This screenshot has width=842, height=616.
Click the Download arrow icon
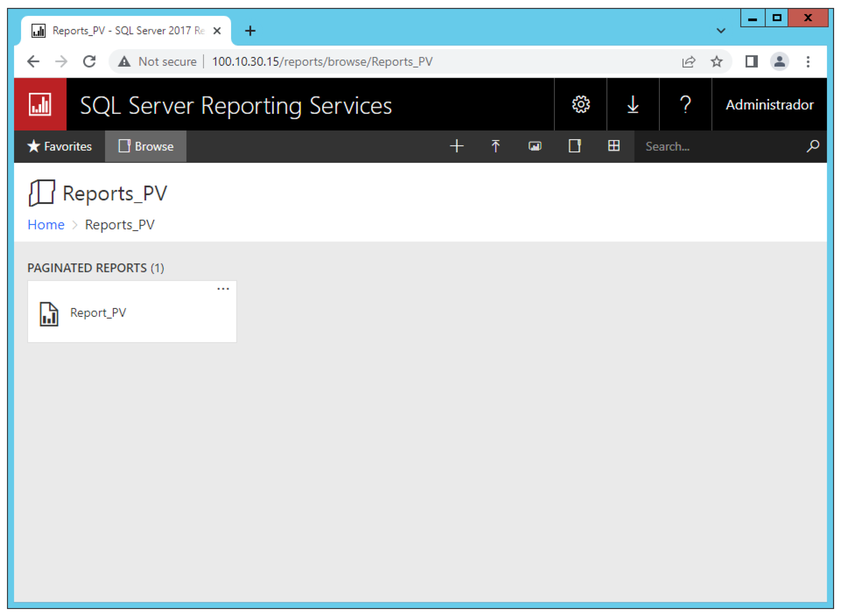pyautogui.click(x=633, y=104)
